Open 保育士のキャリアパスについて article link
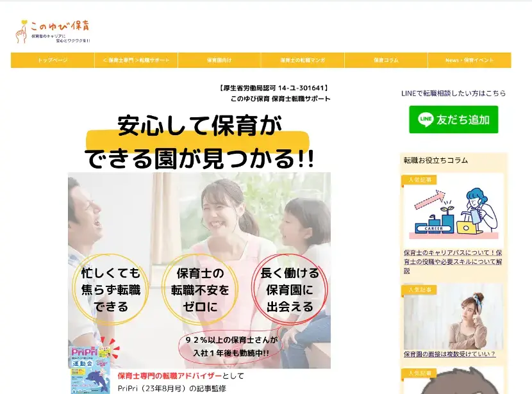 (x=453, y=261)
